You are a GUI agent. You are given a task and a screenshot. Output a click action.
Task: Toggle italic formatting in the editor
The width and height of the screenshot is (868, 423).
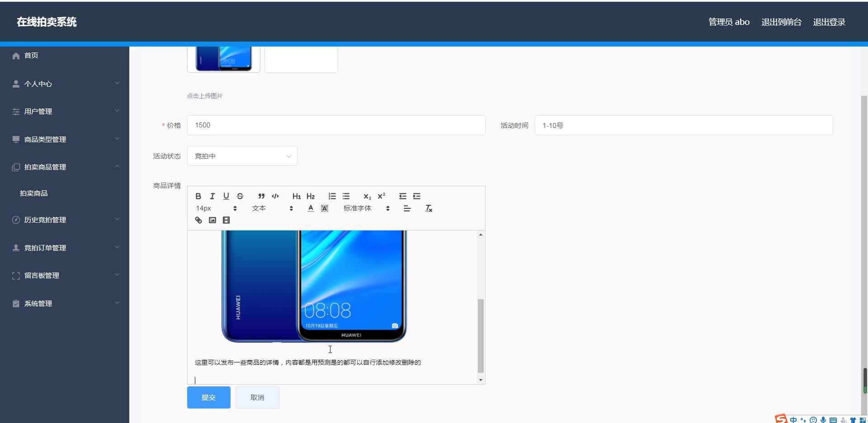pyautogui.click(x=212, y=196)
